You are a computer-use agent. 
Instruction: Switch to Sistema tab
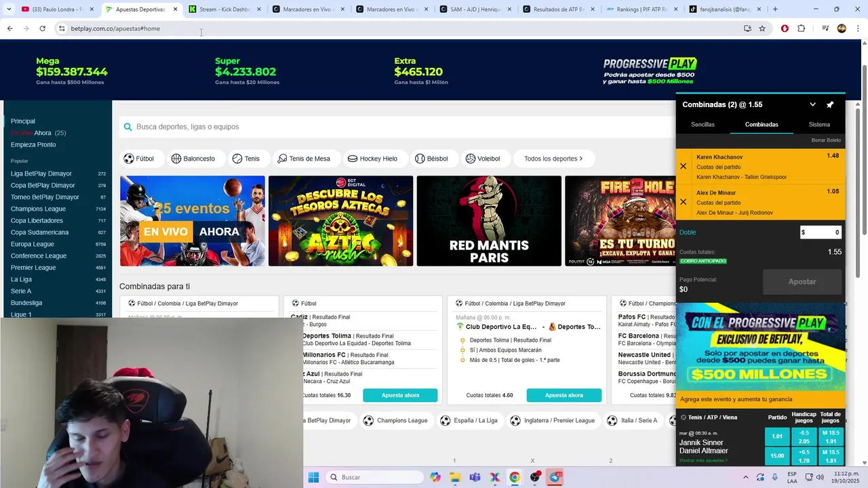click(819, 125)
